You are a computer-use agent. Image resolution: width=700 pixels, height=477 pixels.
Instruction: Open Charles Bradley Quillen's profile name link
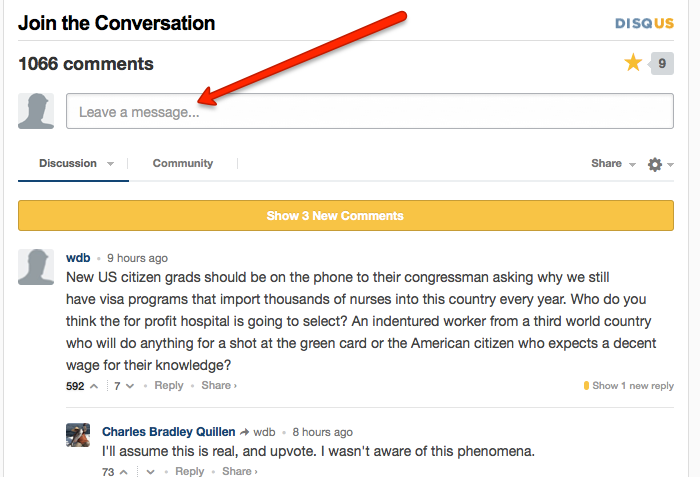coord(168,432)
